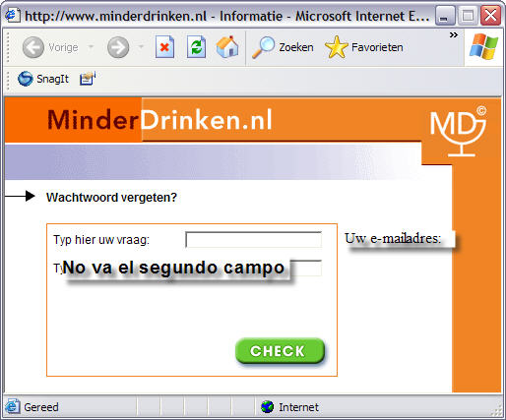Click the green CHECK button
Image resolution: width=506 pixels, height=420 pixels.
(280, 350)
